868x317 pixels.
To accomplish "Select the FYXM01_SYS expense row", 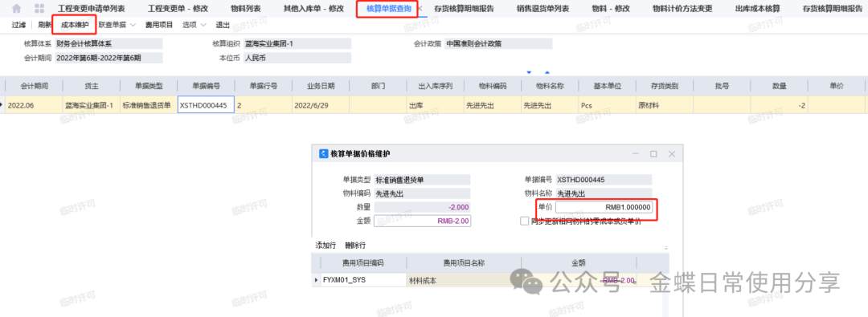I will 490,281.
